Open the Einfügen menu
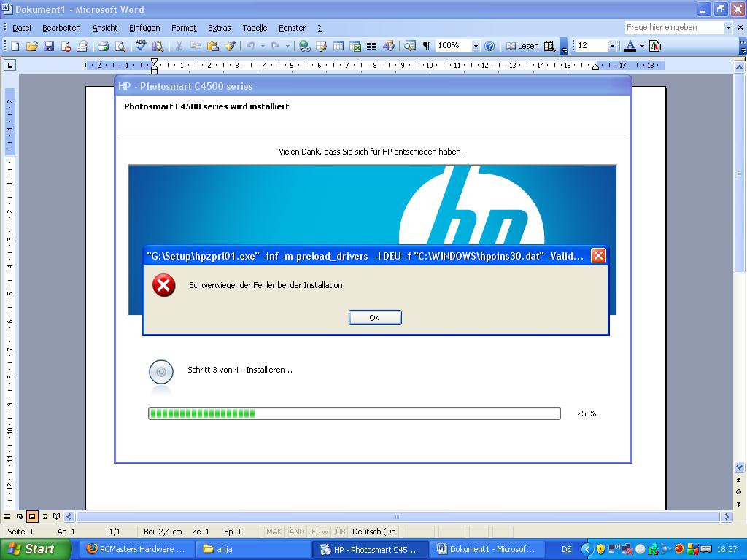Screen dimensions: 747x560 tap(144, 28)
